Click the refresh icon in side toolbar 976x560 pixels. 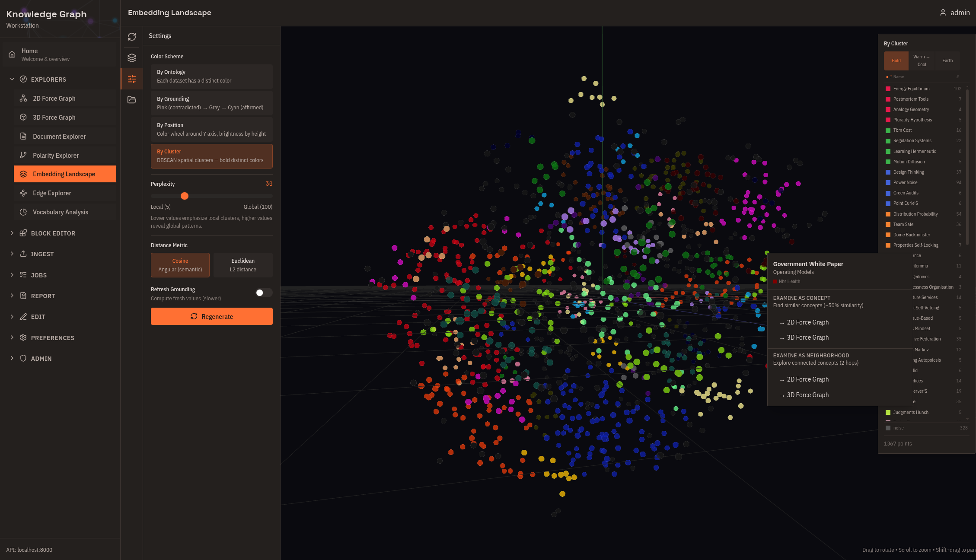pyautogui.click(x=132, y=37)
